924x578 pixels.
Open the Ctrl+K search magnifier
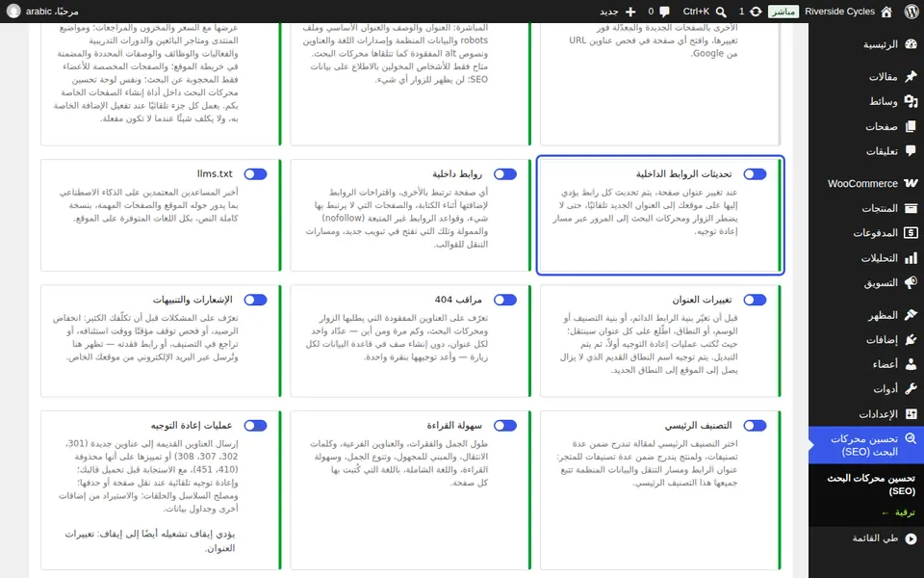721,12
